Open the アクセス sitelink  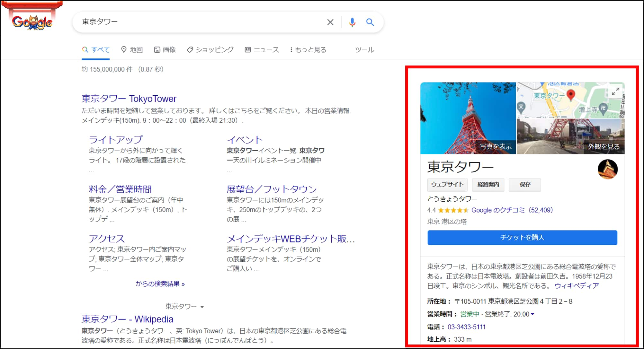coord(106,239)
